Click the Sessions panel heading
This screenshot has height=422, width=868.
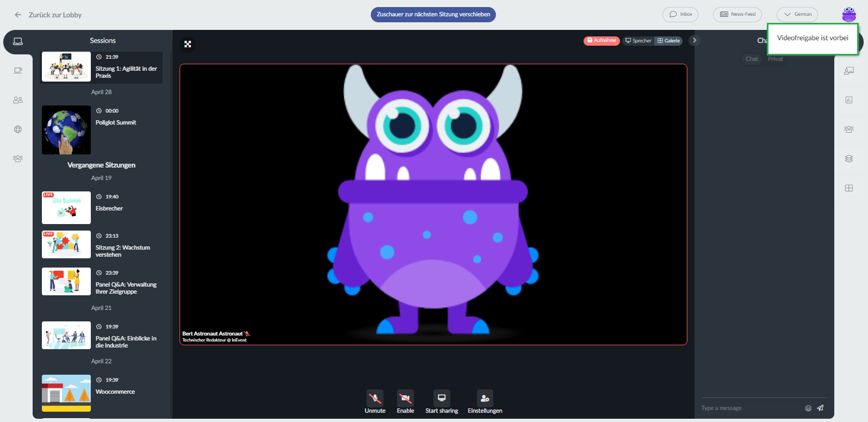click(x=103, y=40)
